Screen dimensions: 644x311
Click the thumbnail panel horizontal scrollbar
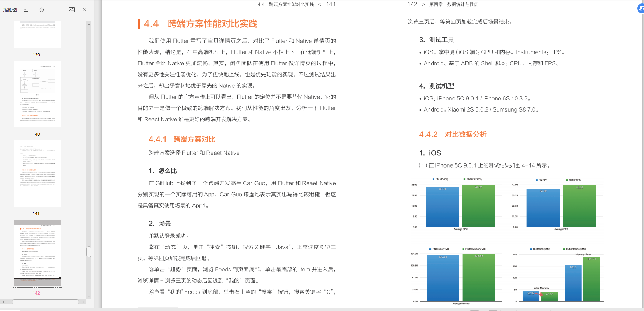pos(45,302)
